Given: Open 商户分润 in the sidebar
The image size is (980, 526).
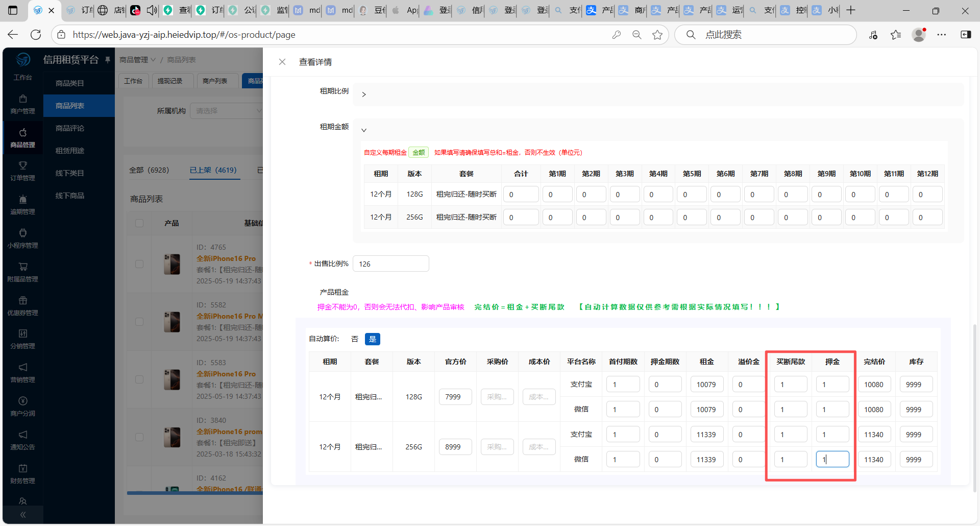Looking at the screenshot, I should point(23,407).
